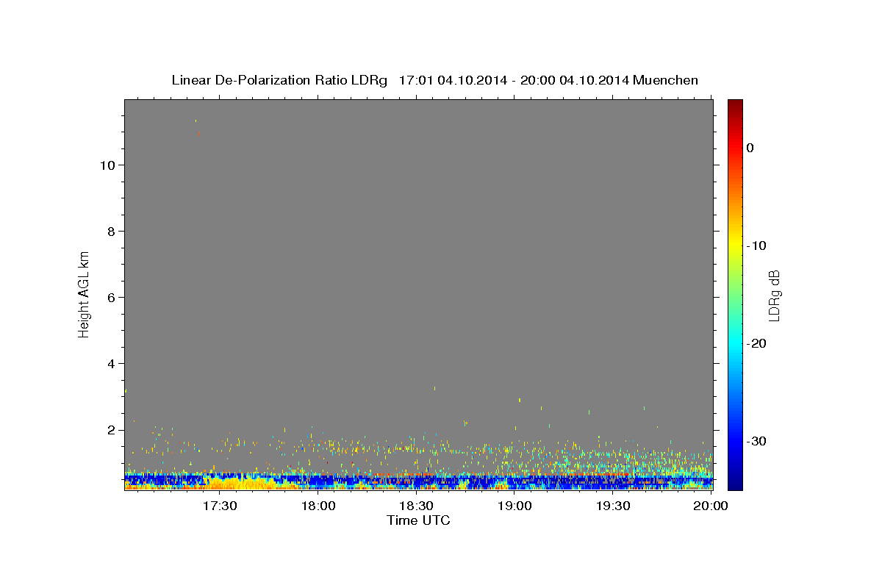Click the start time '17:01 04.10.2014' in the title

(453, 80)
